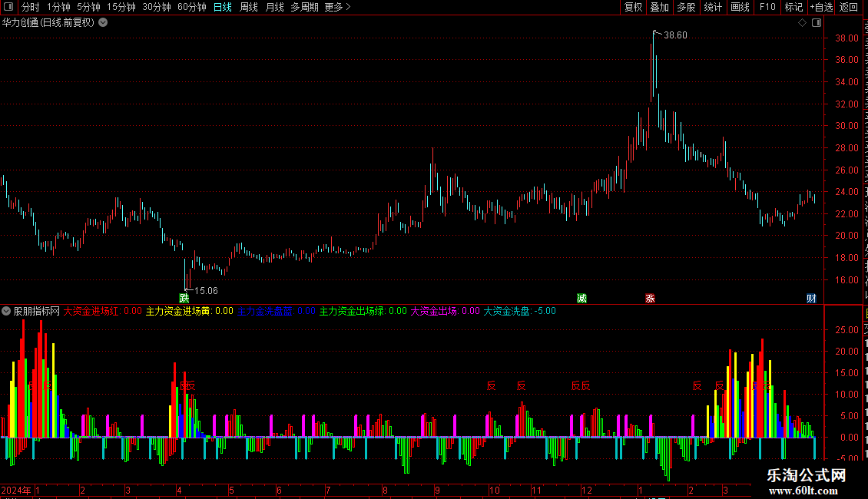Toggle the side panel icon near price axis
Viewport: 868px width, 499px height.
click(817, 23)
